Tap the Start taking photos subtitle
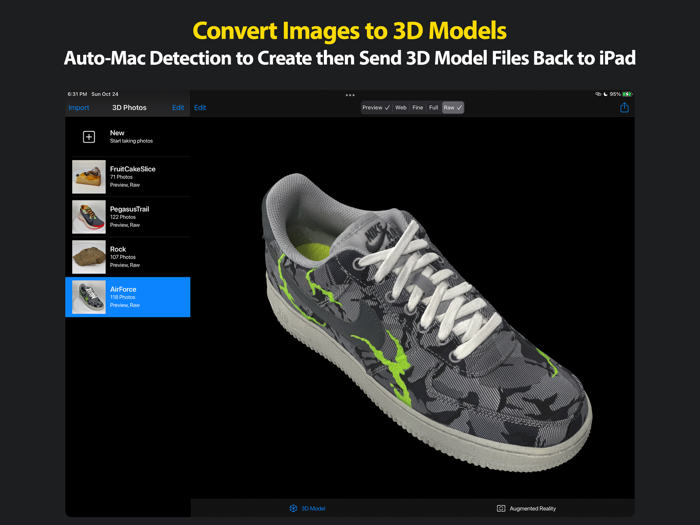700x525 pixels. (131, 141)
